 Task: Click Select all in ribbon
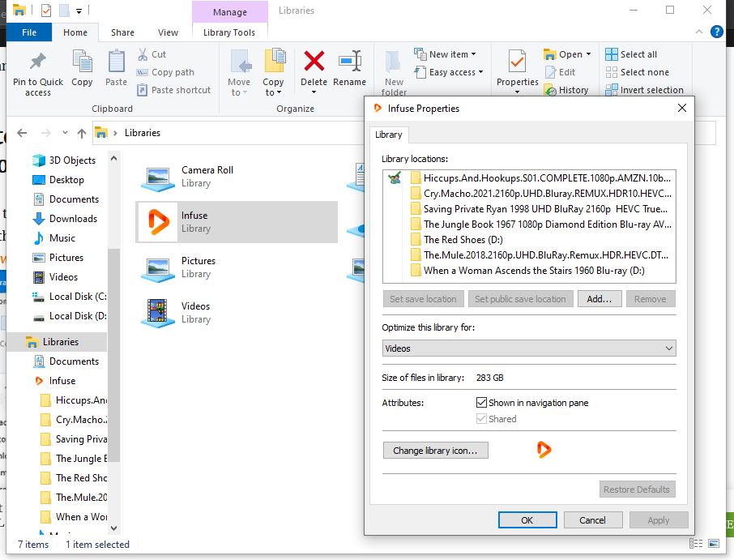tap(631, 54)
